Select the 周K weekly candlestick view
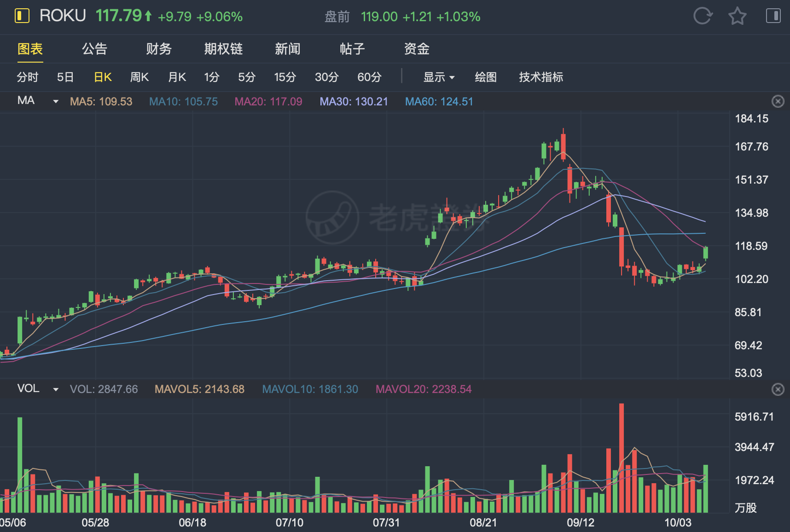The width and height of the screenshot is (790, 532). tap(139, 77)
